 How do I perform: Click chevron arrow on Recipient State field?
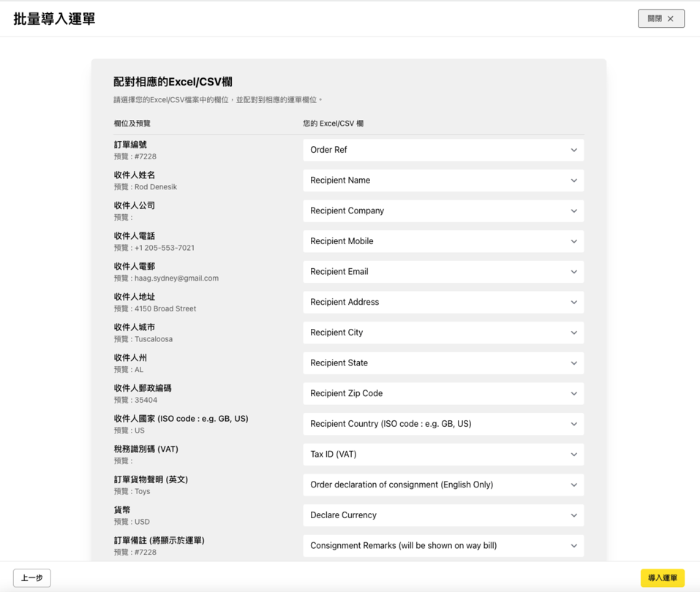tap(573, 363)
